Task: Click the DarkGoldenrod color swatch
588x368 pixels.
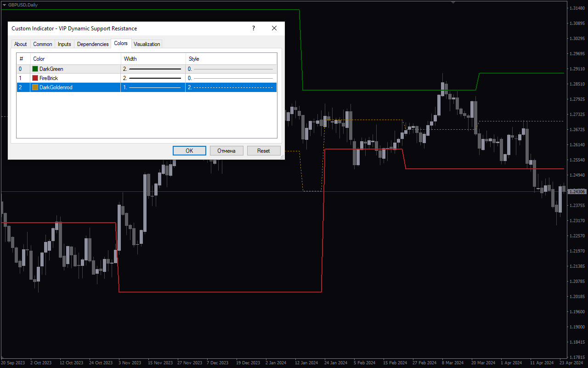Action: 35,87
